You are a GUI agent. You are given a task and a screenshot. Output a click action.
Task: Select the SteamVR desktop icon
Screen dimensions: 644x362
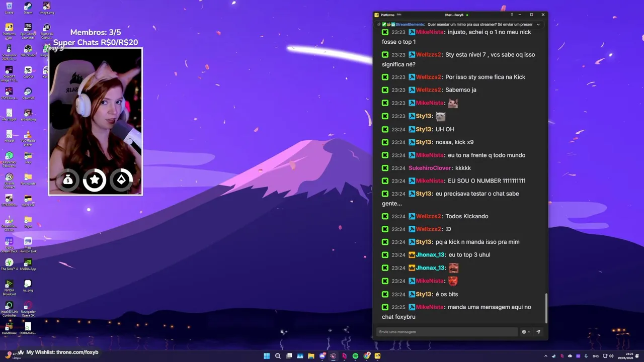tap(28, 94)
